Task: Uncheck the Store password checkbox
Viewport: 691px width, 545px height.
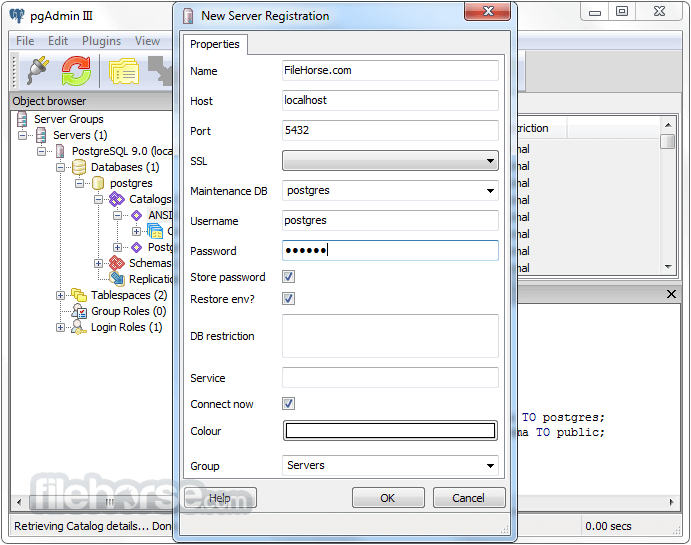Action: pyautogui.click(x=288, y=277)
